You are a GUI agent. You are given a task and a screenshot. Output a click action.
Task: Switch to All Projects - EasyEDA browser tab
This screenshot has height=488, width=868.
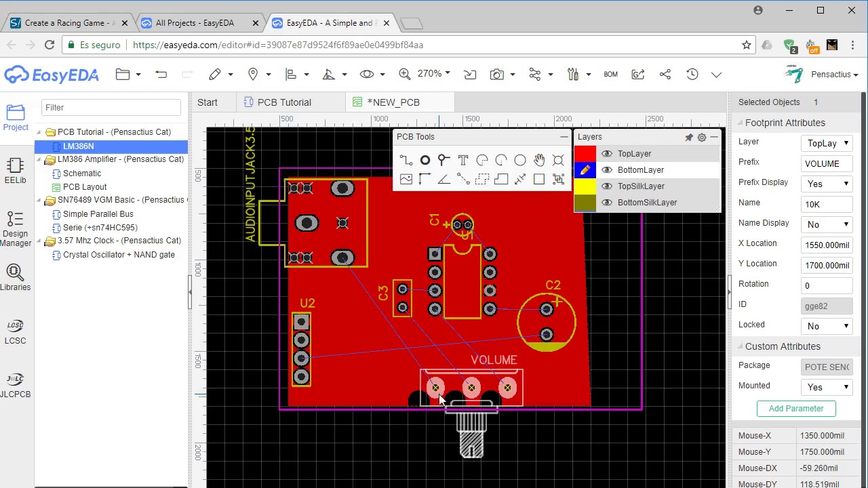(195, 23)
